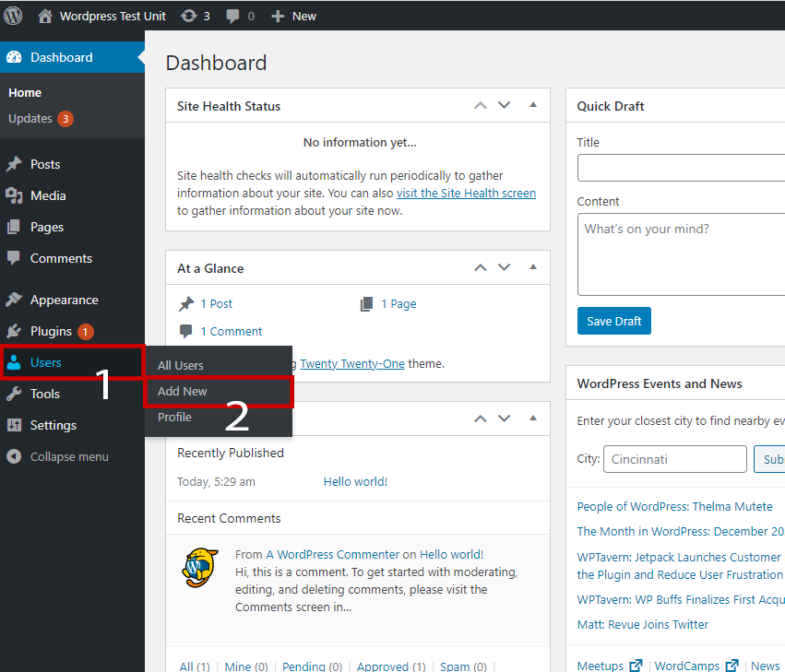Screen dimensions: 785x672
Task: Open the Twenty Twenty-One theme link
Action: click(352, 364)
